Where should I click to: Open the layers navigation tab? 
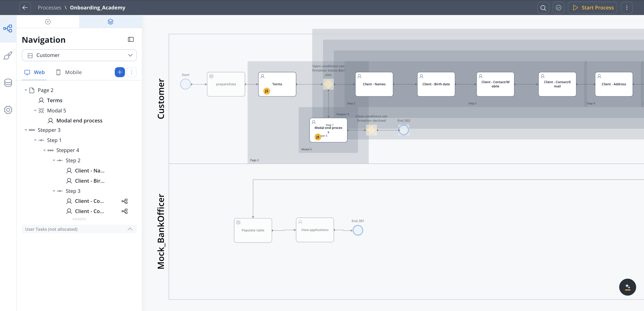coord(110,22)
